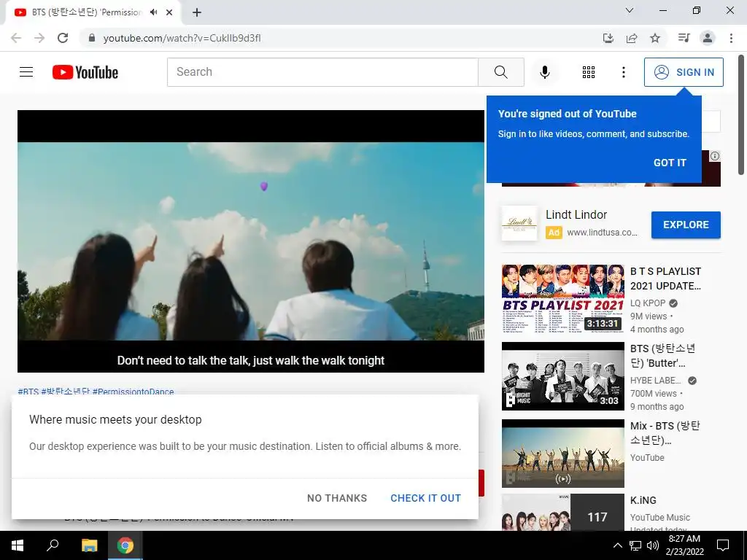Image resolution: width=747 pixels, height=560 pixels.
Task: Open the BTS Butter video thumbnail
Action: pyautogui.click(x=562, y=376)
